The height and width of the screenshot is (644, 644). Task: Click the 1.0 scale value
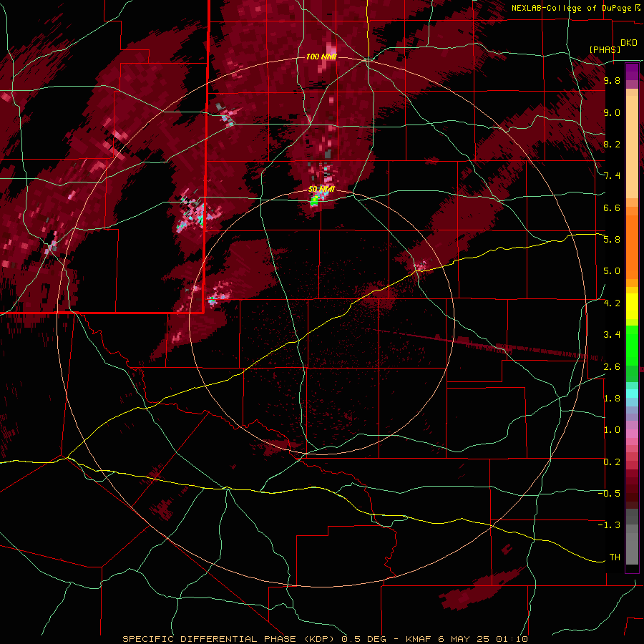(612, 430)
